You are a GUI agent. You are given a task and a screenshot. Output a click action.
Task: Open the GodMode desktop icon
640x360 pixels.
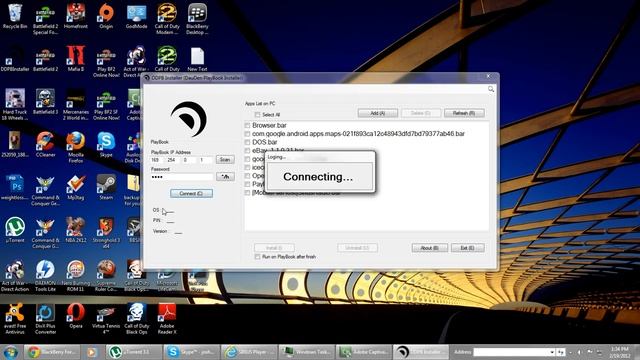coord(136,17)
